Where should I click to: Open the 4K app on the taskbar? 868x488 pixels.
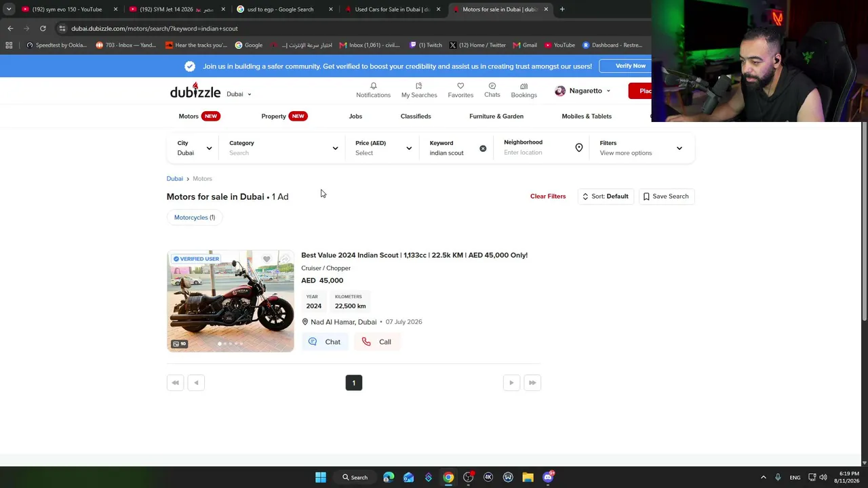(488, 477)
